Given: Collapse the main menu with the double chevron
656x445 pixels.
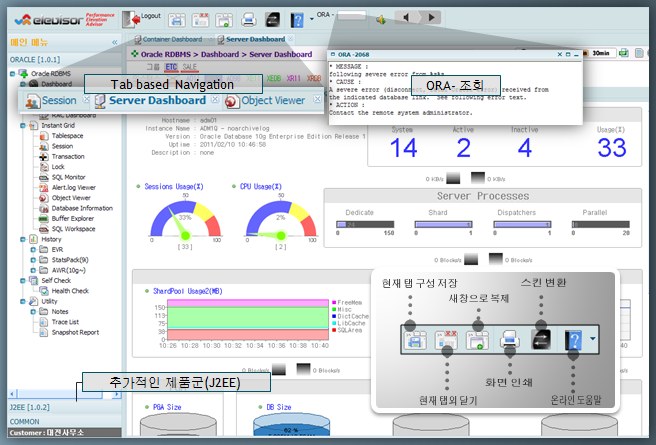Looking at the screenshot, I should click(115, 42).
